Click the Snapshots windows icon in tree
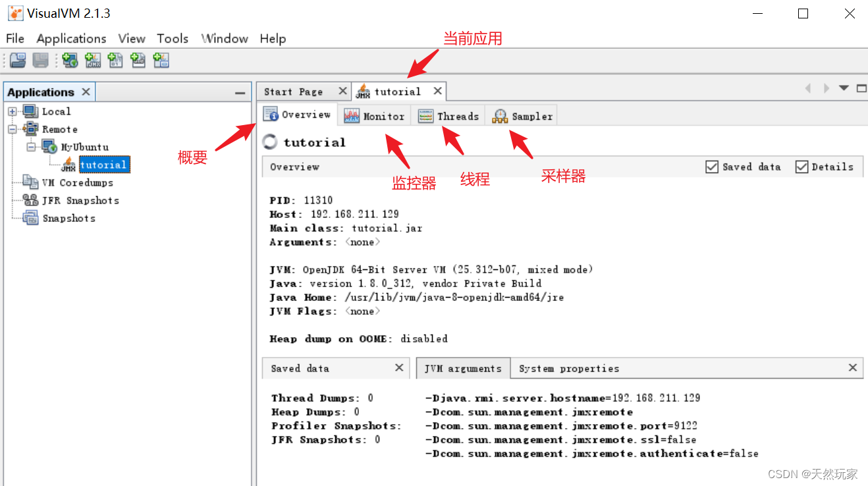Viewport: 868px width, 486px height. (x=31, y=218)
